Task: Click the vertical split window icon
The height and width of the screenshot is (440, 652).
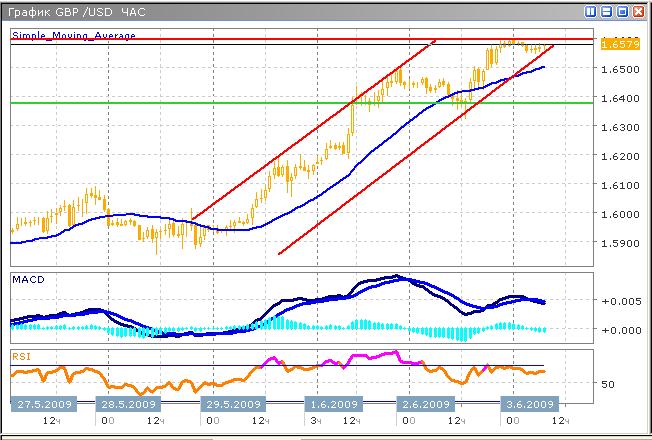Action: coord(590,11)
